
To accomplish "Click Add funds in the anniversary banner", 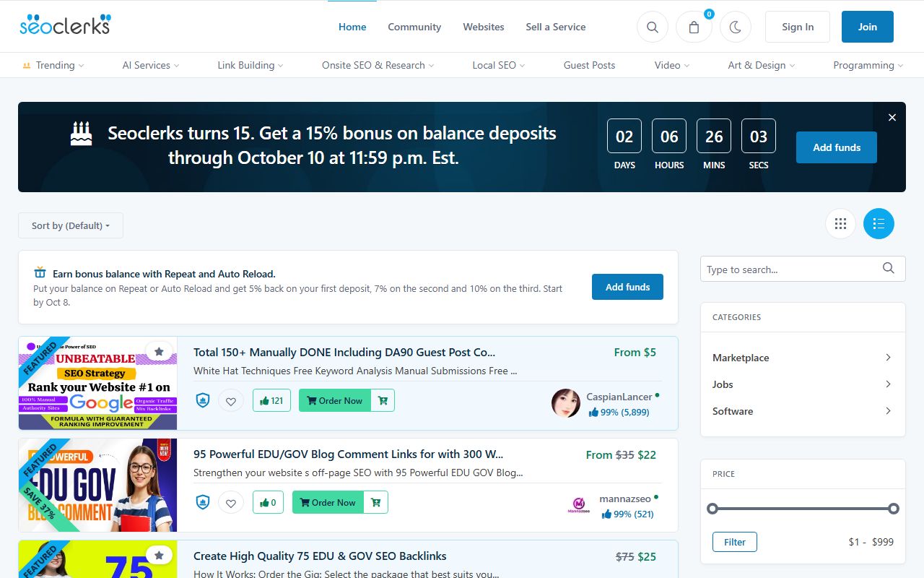I will click(x=837, y=147).
